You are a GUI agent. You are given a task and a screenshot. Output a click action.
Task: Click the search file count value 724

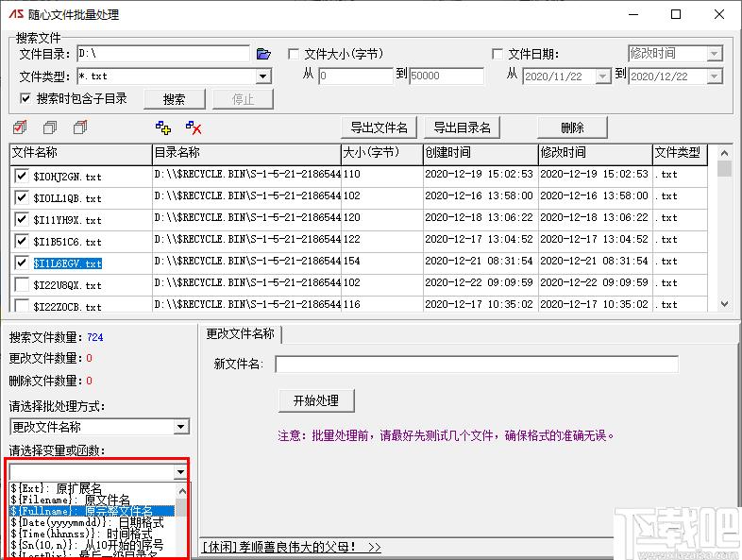pyautogui.click(x=95, y=337)
